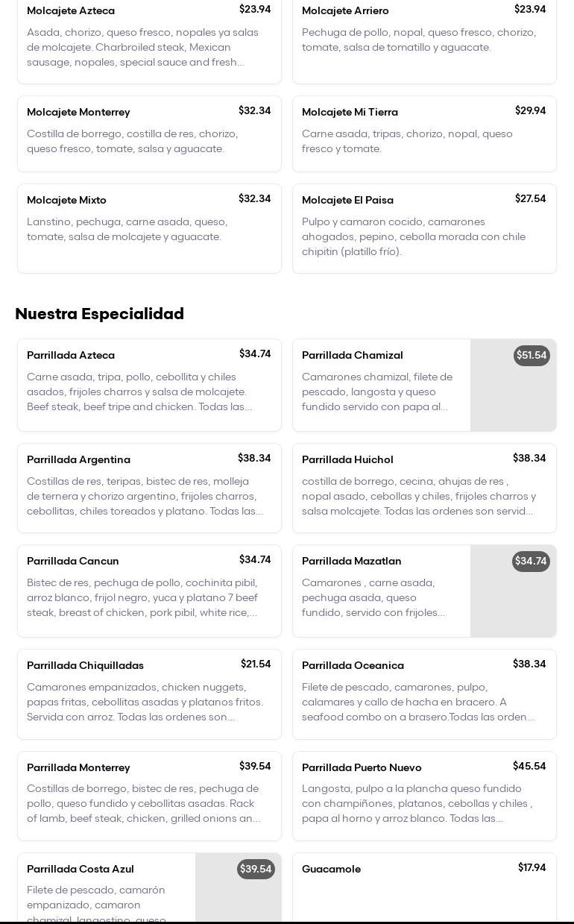This screenshot has height=924, width=574.
Task: Open the Guacamole menu item
Action: [424, 886]
